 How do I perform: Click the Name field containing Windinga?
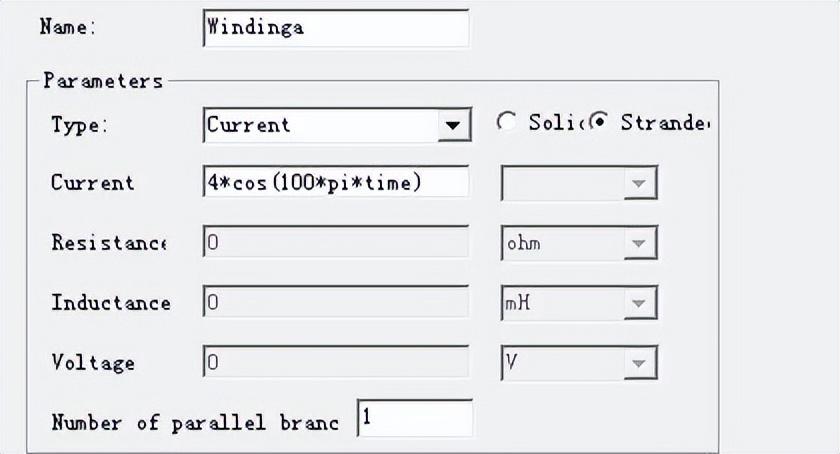pos(335,28)
